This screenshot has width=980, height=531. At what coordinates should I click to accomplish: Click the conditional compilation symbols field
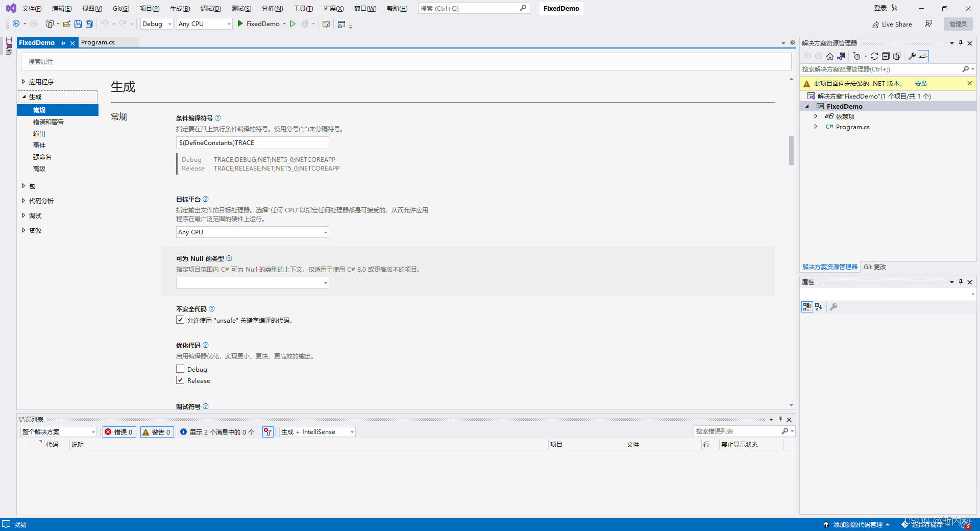[x=253, y=142]
